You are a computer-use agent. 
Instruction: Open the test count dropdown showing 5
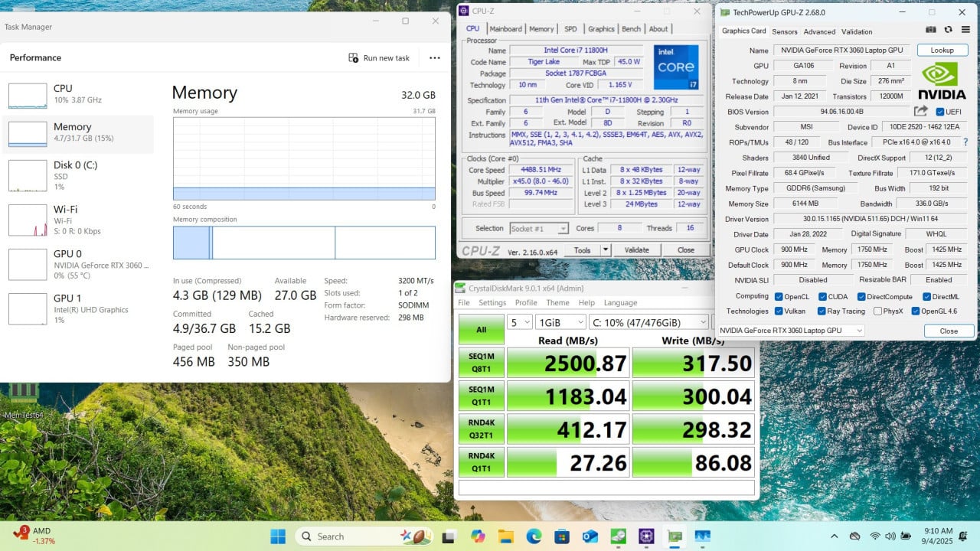tap(519, 322)
